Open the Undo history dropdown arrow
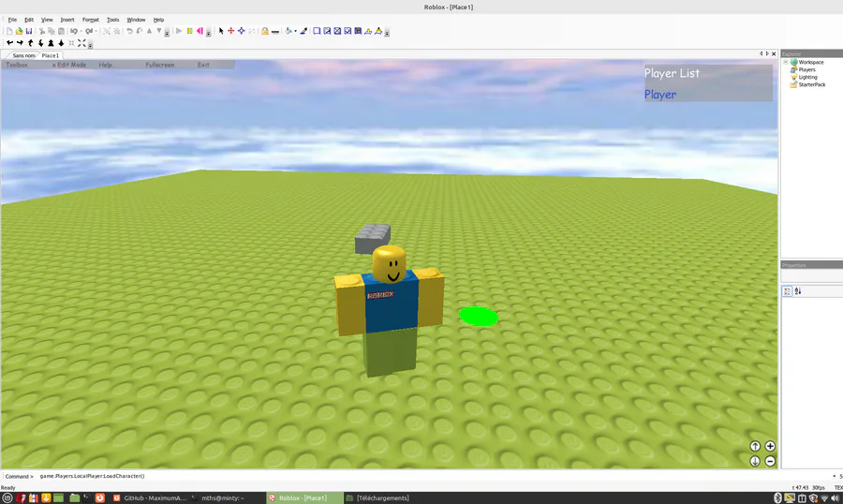Viewport: 843px width, 504px height. (81, 31)
